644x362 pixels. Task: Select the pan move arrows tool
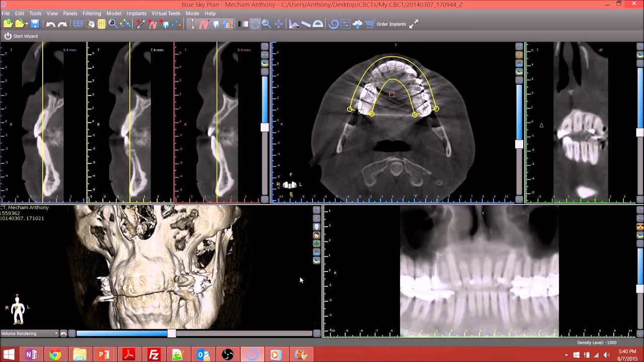tap(278, 24)
